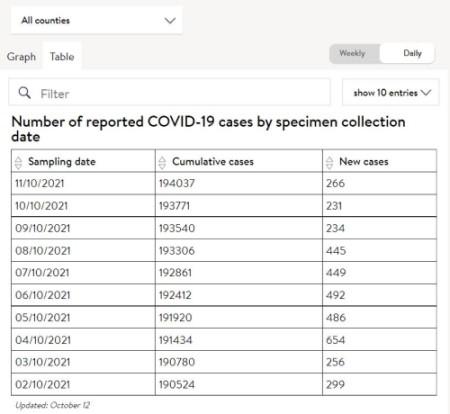Click the magnifying glass search icon
The width and height of the screenshot is (450, 414).
25,93
